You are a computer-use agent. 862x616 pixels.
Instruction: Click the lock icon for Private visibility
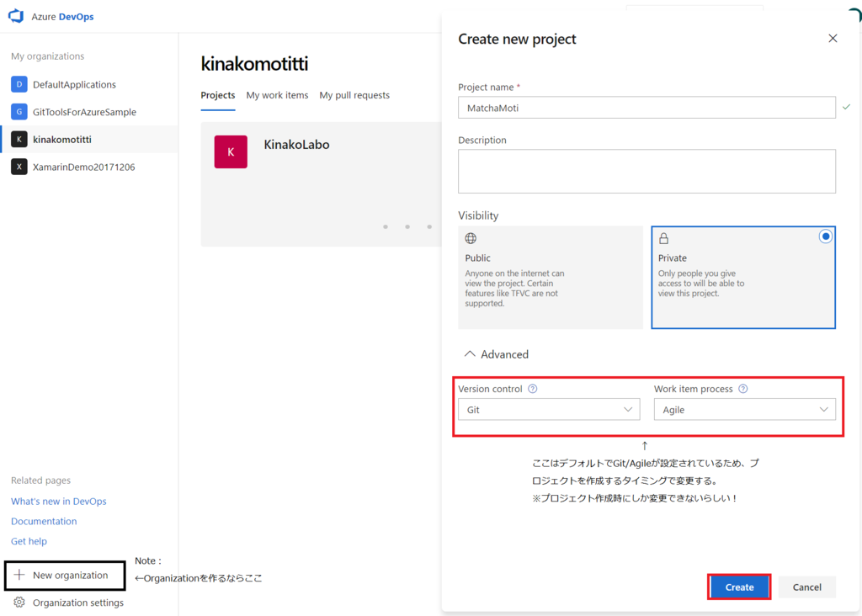point(663,238)
